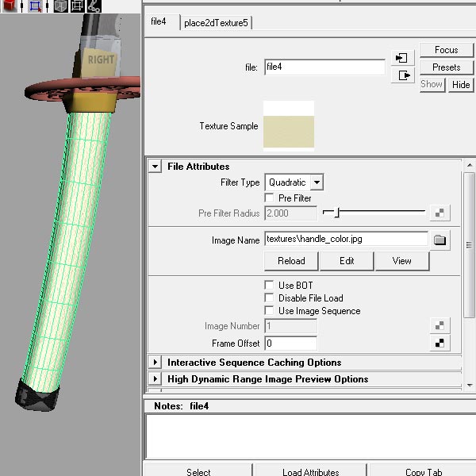The width and height of the screenshot is (476, 476).
Task: Click the attribute editor scrollbar thumb
Action: [x=470, y=244]
